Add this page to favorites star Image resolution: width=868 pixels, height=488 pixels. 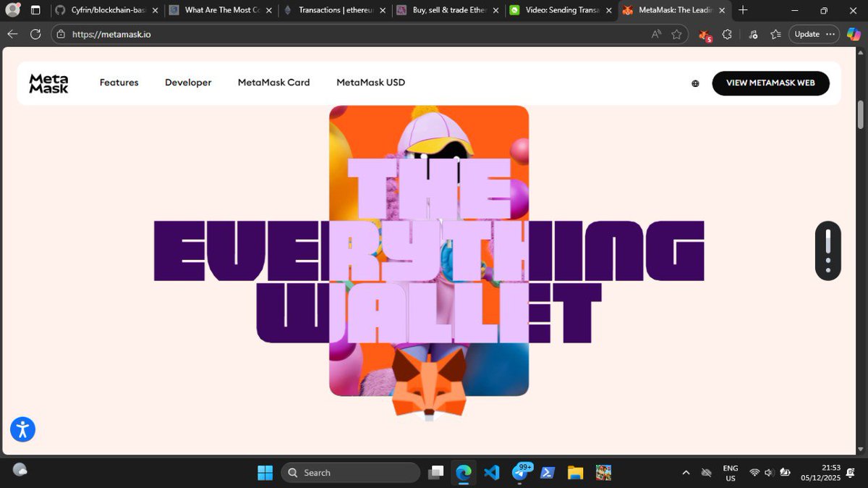pos(676,34)
